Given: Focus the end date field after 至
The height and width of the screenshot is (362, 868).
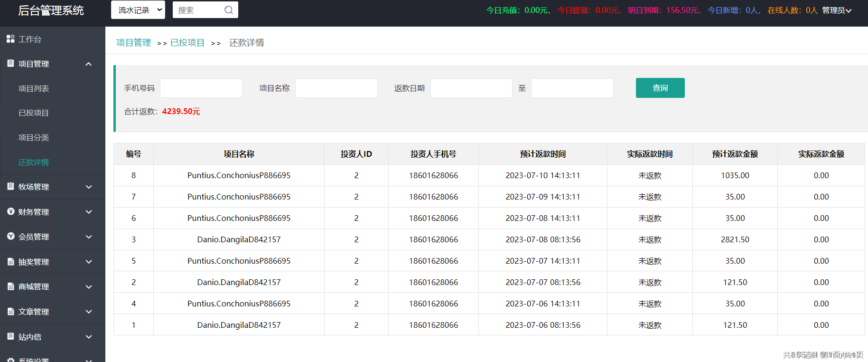Looking at the screenshot, I should tap(572, 88).
